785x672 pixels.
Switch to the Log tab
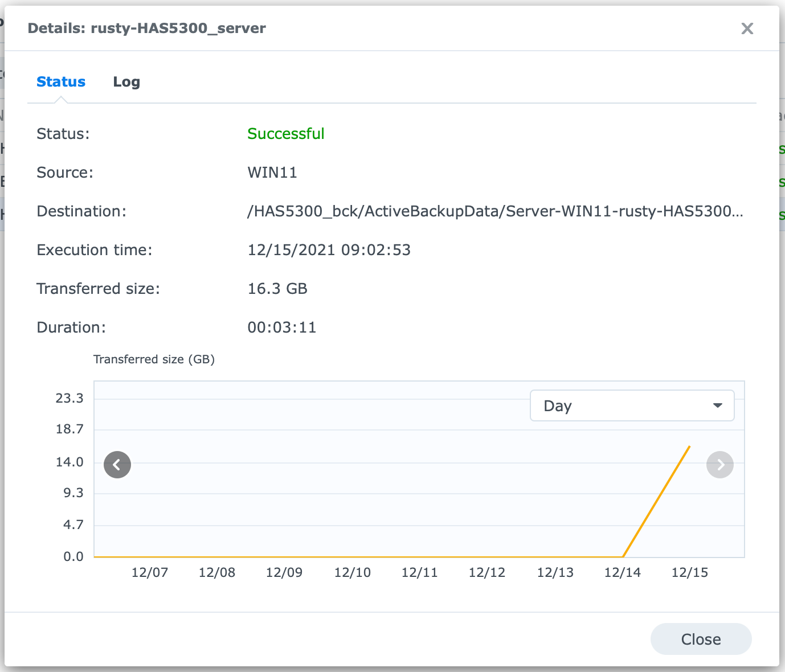pos(126,82)
